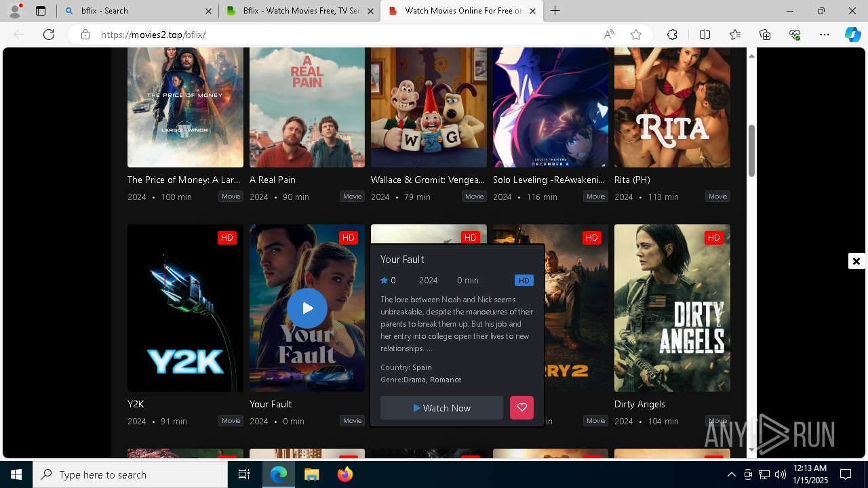This screenshot has width=868, height=488.
Task: Open the Dirty Angels poster
Action: pos(672,308)
